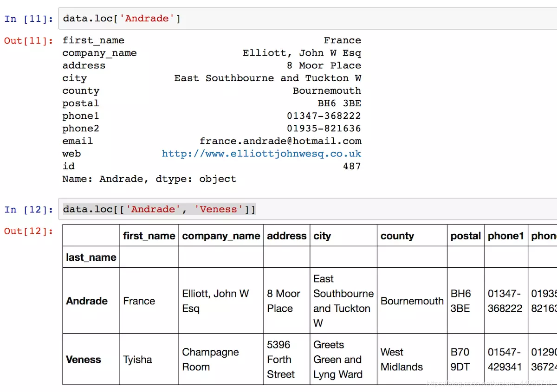Viewport: 557px width, 392px height.
Task: Click the company_name column header
Action: 221,236
